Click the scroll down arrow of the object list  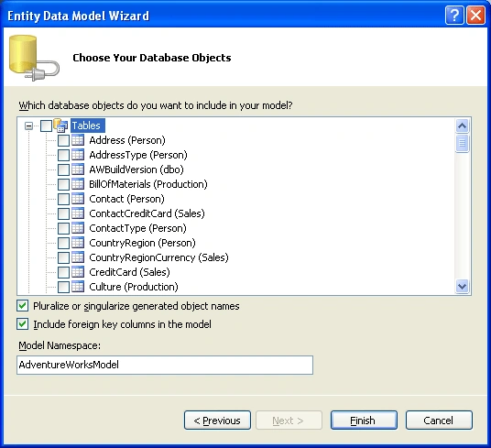[x=463, y=286]
